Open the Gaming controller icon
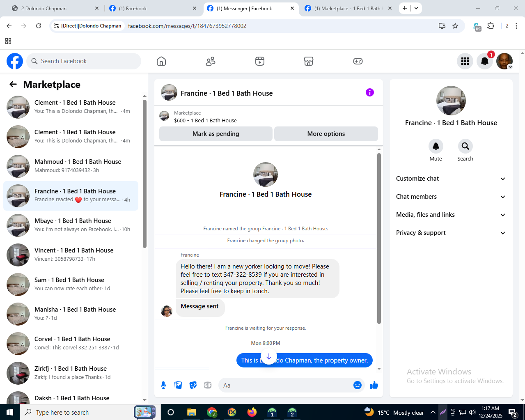The image size is (525, 420). 358,61
